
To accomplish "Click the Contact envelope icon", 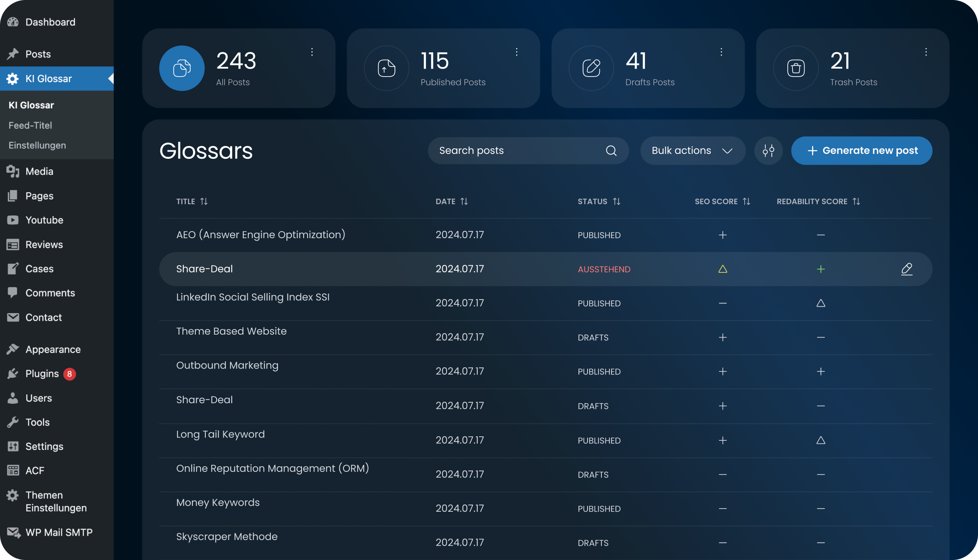I will click(x=13, y=317).
